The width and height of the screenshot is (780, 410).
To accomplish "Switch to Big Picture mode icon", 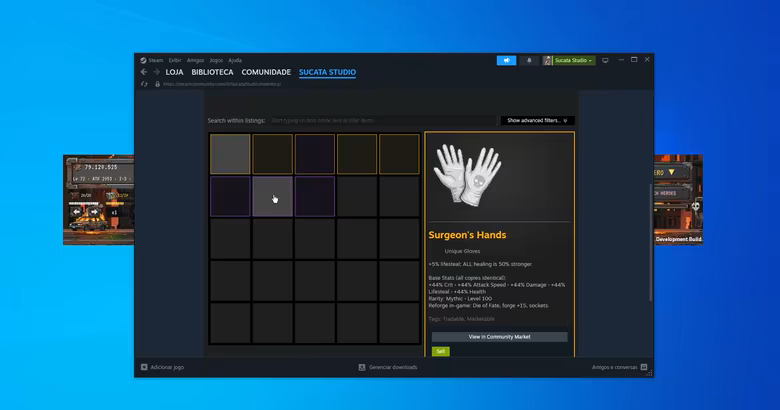I will click(605, 60).
